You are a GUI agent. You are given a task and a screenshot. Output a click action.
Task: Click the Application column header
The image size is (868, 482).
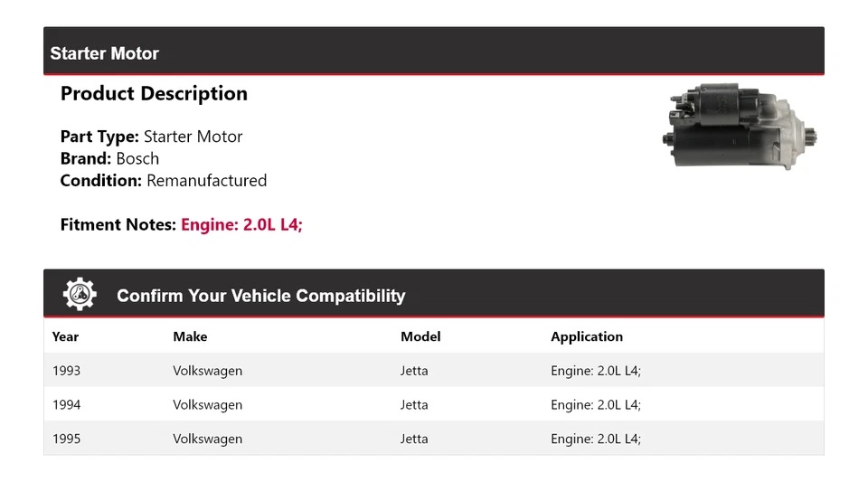587,336
